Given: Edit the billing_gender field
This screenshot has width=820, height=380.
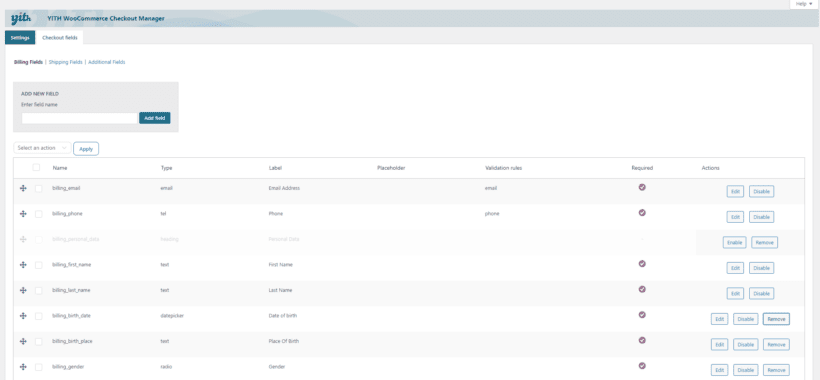Looking at the screenshot, I should tap(719, 370).
